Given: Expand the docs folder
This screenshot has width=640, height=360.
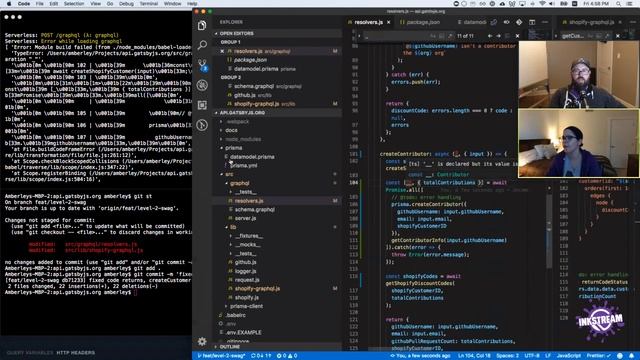Looking at the screenshot, I should pos(231,130).
